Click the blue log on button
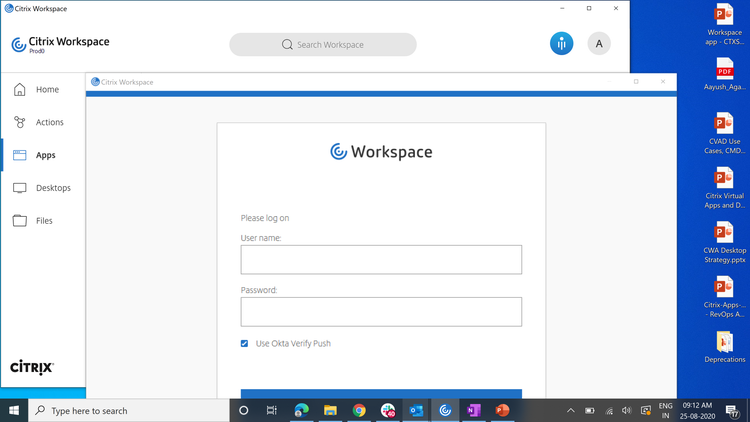Screen dimensions: 750x422 pyautogui.click(x=381, y=394)
